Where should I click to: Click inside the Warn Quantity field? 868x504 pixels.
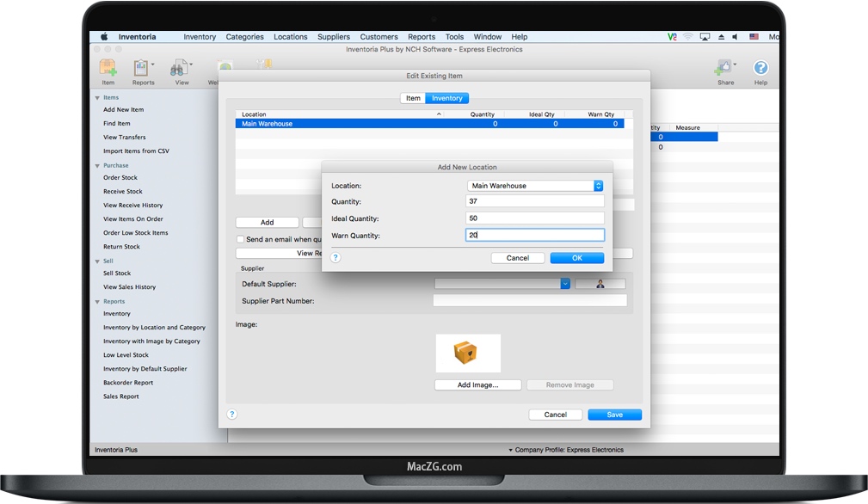pyautogui.click(x=534, y=235)
